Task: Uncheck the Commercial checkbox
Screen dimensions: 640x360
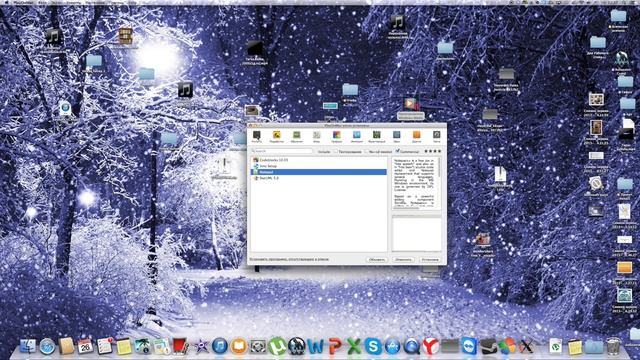Action: pyautogui.click(x=397, y=151)
